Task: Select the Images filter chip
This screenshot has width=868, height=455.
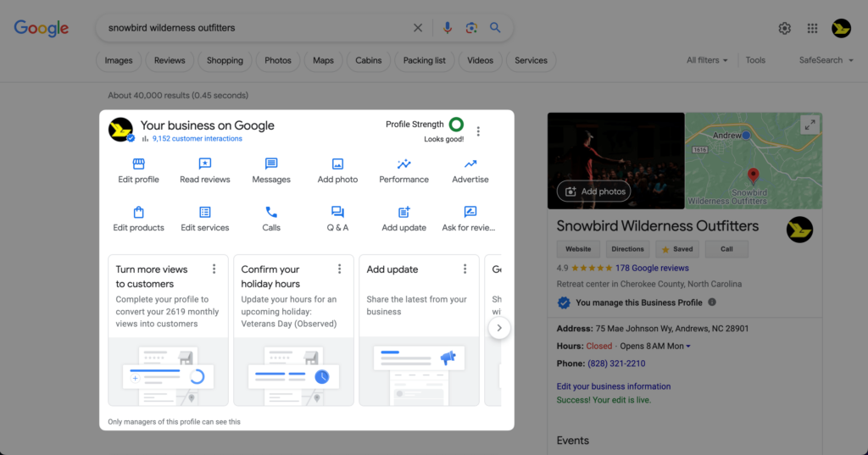Action: [119, 60]
